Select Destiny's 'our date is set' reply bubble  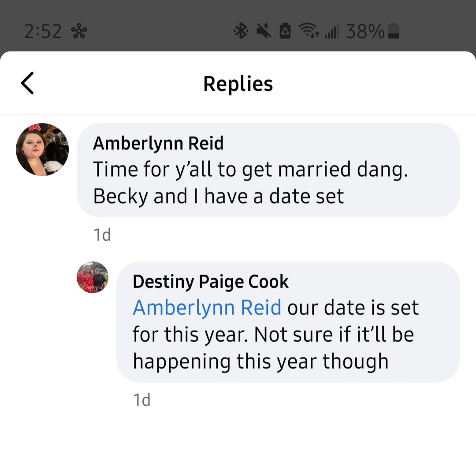click(288, 322)
